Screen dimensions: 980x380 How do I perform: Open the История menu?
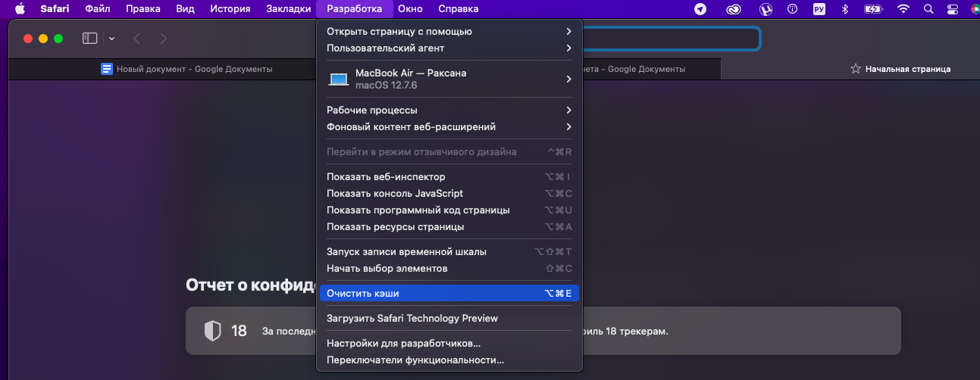tap(230, 9)
